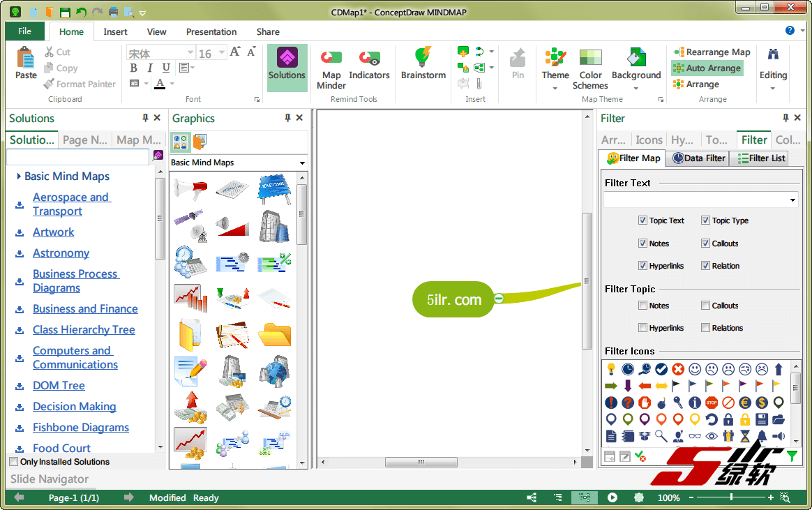812x510 pixels.
Task: Click the Auto Arrange button
Action: coord(707,68)
